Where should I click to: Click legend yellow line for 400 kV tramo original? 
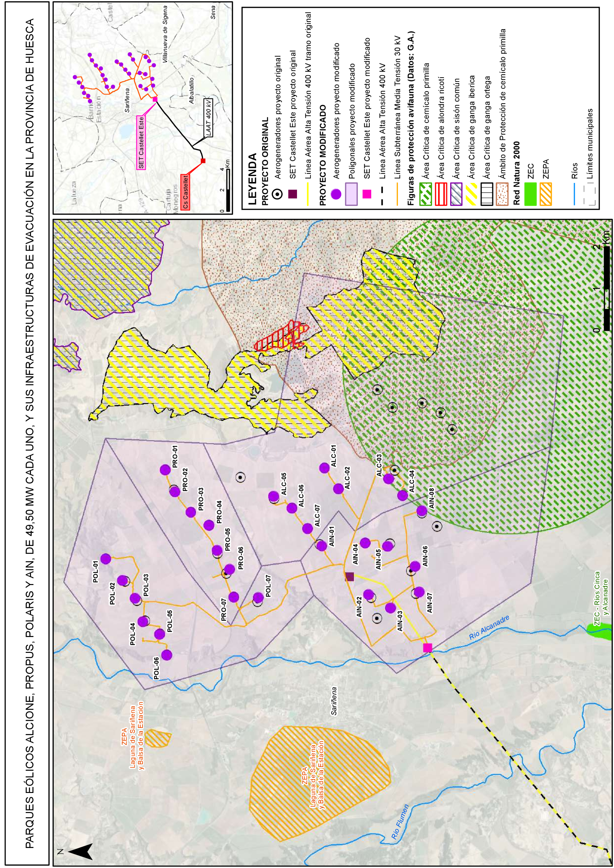pos(308,194)
